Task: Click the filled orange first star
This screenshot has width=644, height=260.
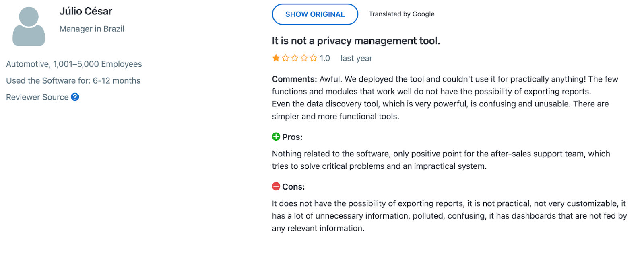Action: point(276,58)
